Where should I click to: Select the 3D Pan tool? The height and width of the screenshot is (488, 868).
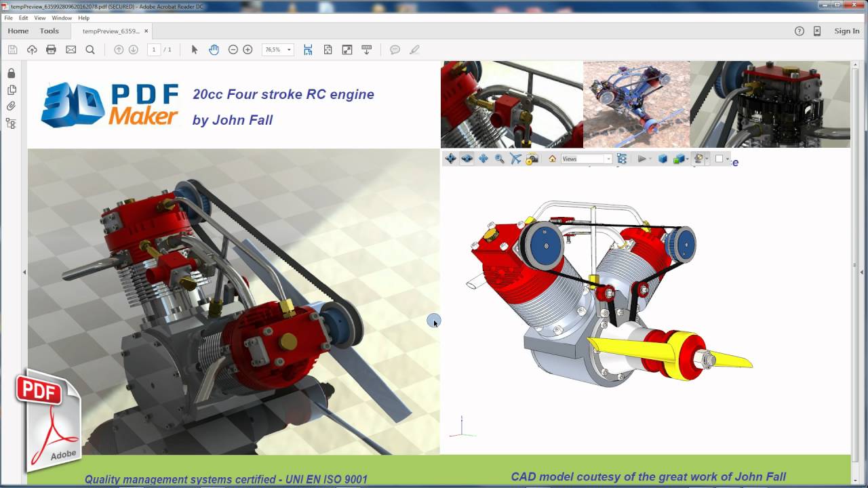pos(483,159)
